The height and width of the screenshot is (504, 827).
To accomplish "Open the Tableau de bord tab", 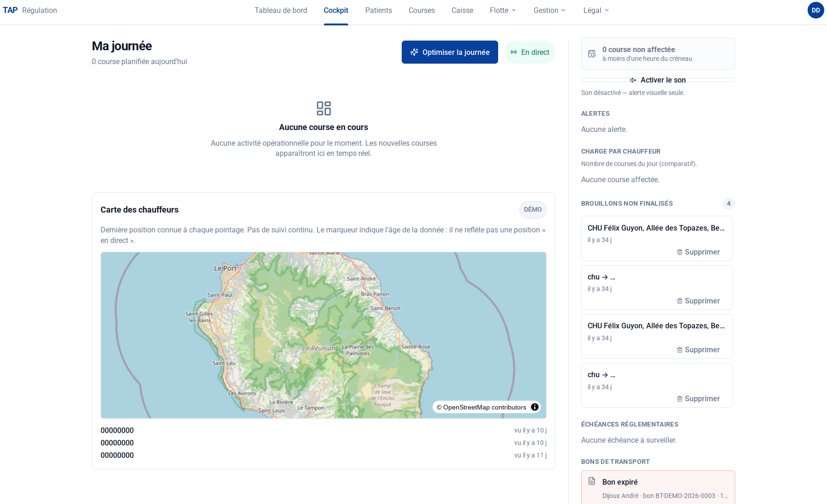I will 280,10.
